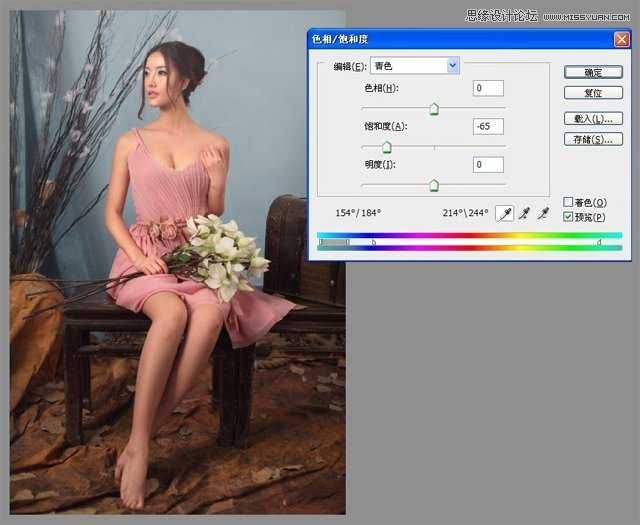Click the gray range bar between color strips

point(334,241)
